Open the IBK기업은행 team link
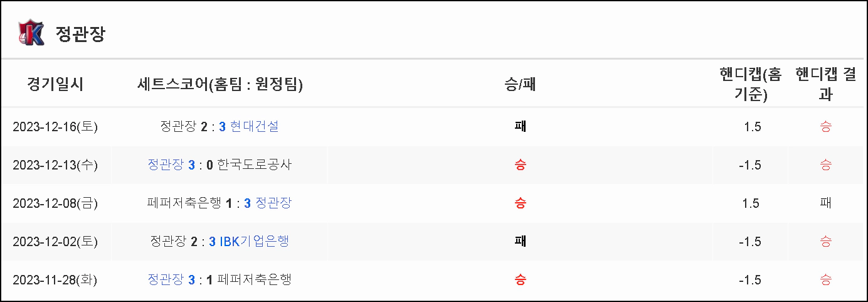This screenshot has width=868, height=302. point(255,242)
